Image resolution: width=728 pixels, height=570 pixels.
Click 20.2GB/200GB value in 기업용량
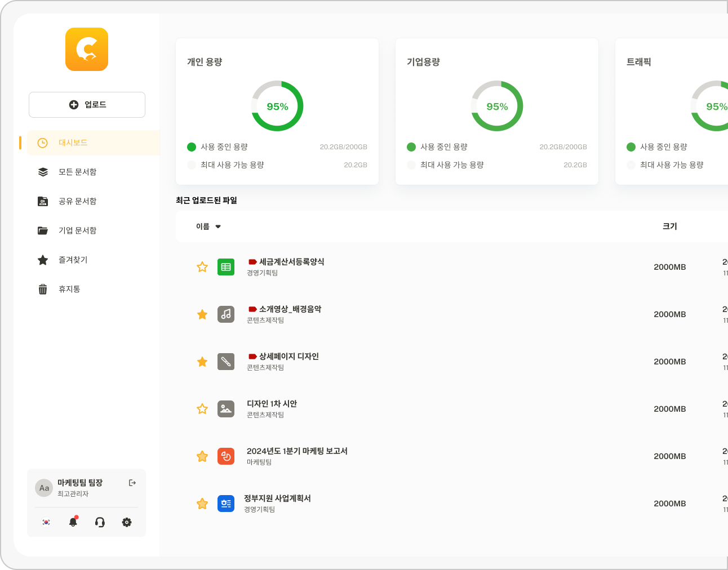click(563, 147)
